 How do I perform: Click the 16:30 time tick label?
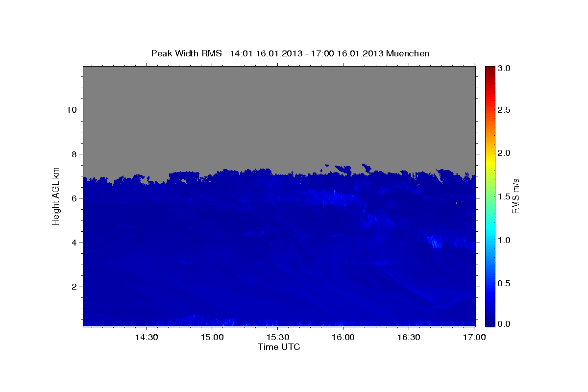point(409,338)
